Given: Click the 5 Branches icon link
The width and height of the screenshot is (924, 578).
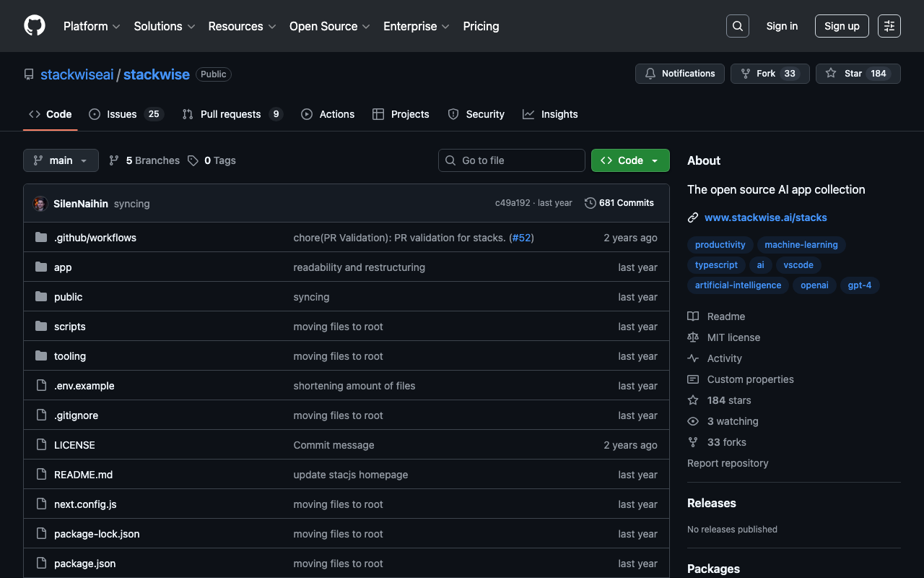Looking at the screenshot, I should point(144,160).
